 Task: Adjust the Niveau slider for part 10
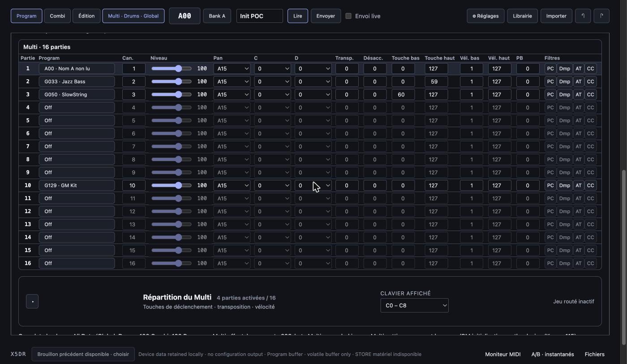click(x=172, y=185)
